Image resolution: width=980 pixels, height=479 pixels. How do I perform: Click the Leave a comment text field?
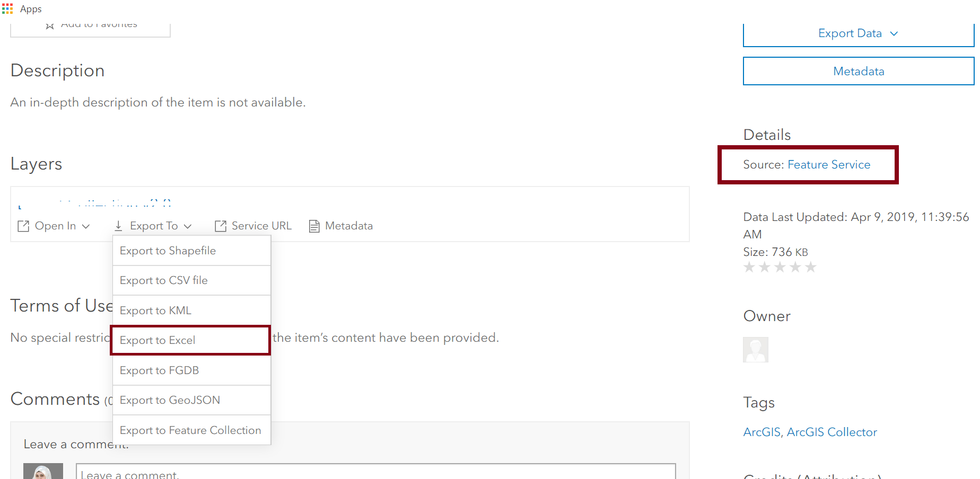click(x=376, y=472)
